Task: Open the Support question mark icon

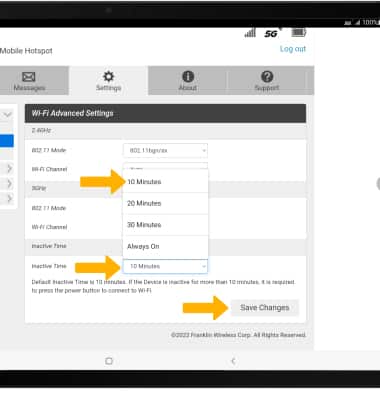Action: pyautogui.click(x=267, y=76)
